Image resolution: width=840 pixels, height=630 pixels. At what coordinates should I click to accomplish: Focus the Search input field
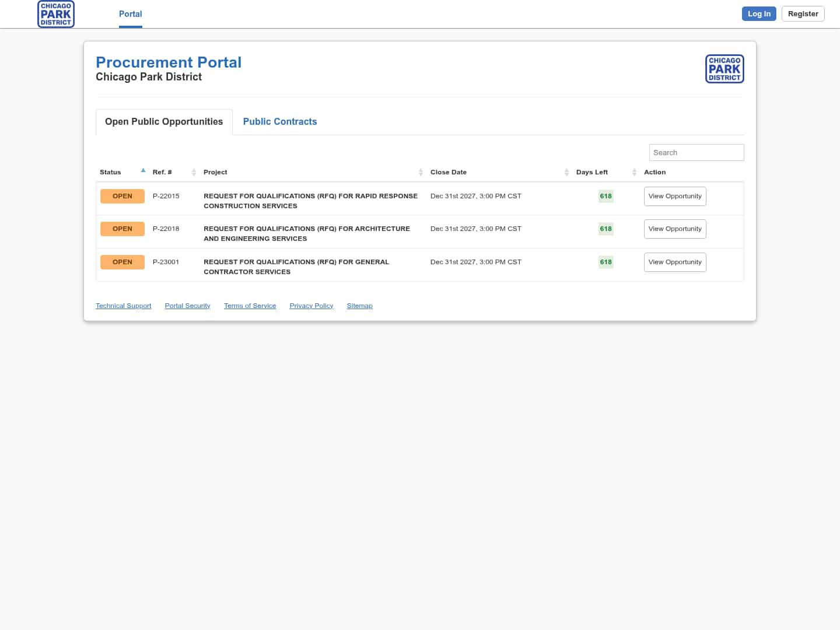tap(696, 152)
